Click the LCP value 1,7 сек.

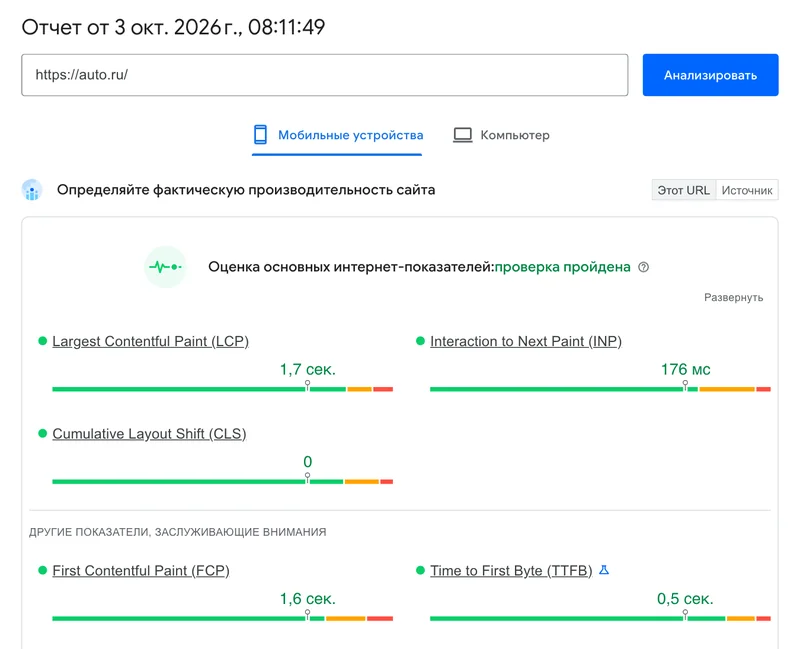click(x=308, y=369)
